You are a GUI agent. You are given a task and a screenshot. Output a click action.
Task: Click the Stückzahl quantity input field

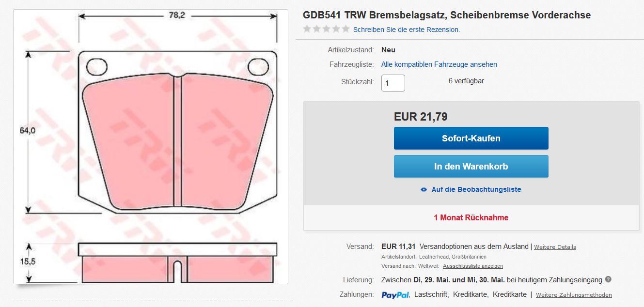[x=393, y=83]
